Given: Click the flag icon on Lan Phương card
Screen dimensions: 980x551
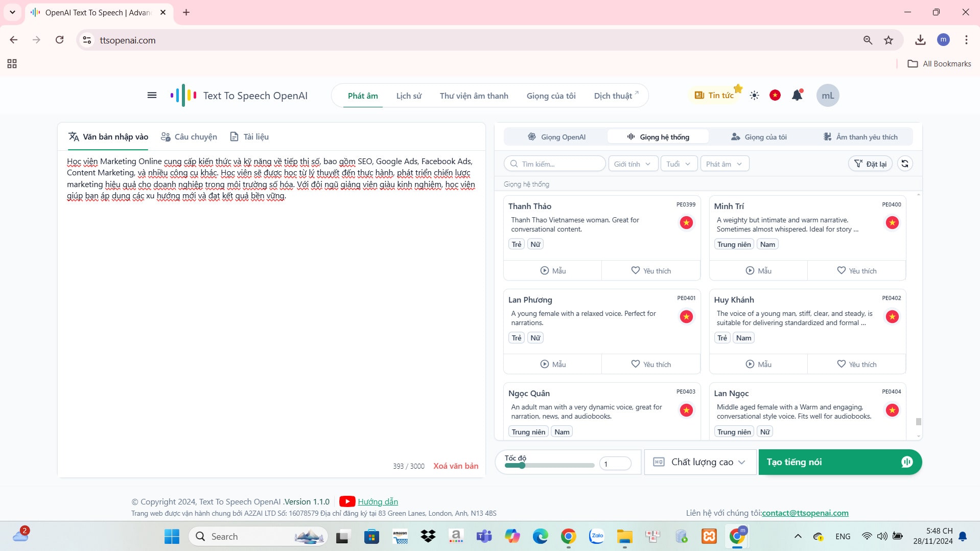Looking at the screenshot, I should (686, 316).
